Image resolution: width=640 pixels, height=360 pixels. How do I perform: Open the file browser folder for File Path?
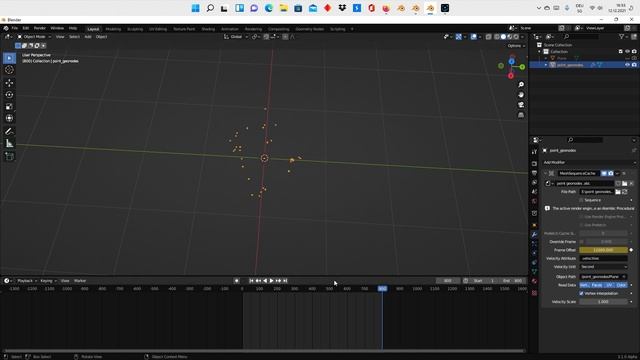[x=618, y=192]
